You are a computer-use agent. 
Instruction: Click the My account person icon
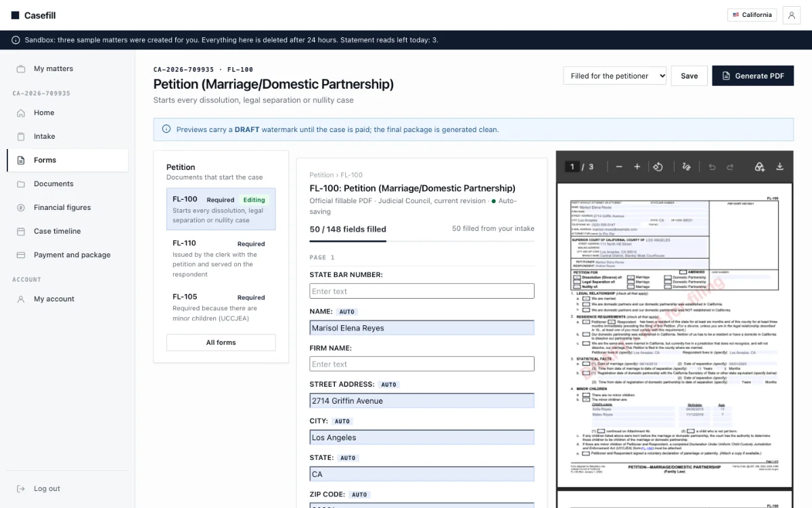[21, 299]
